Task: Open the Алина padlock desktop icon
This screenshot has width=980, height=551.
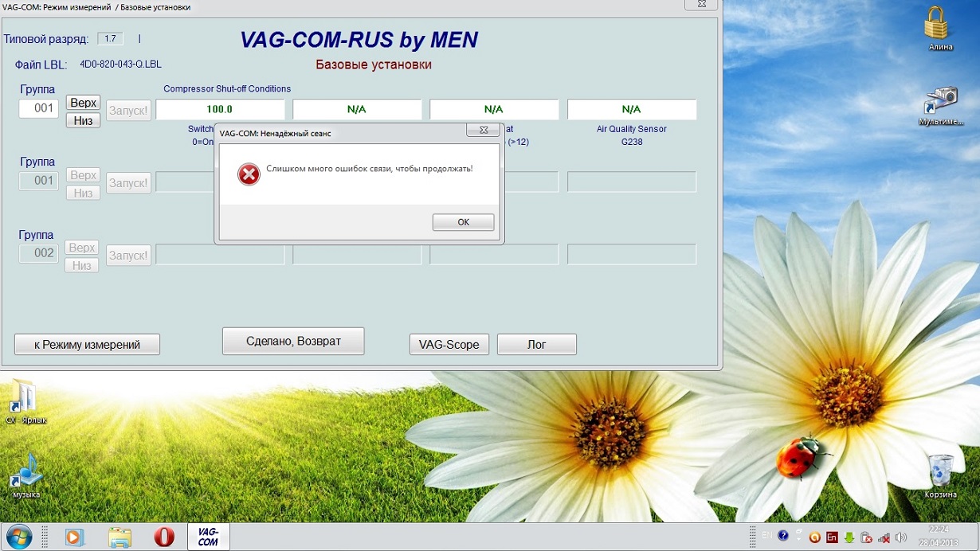Action: (x=940, y=29)
